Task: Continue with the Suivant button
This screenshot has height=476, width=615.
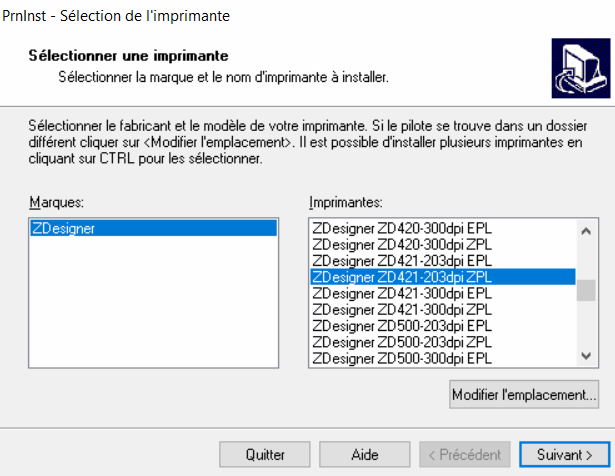Action: pos(558,454)
